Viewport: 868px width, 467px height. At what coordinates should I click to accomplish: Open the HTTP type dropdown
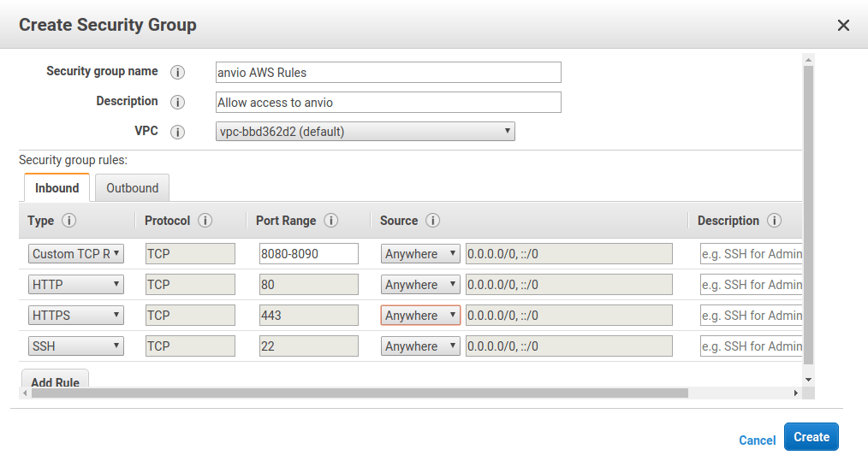tap(76, 285)
